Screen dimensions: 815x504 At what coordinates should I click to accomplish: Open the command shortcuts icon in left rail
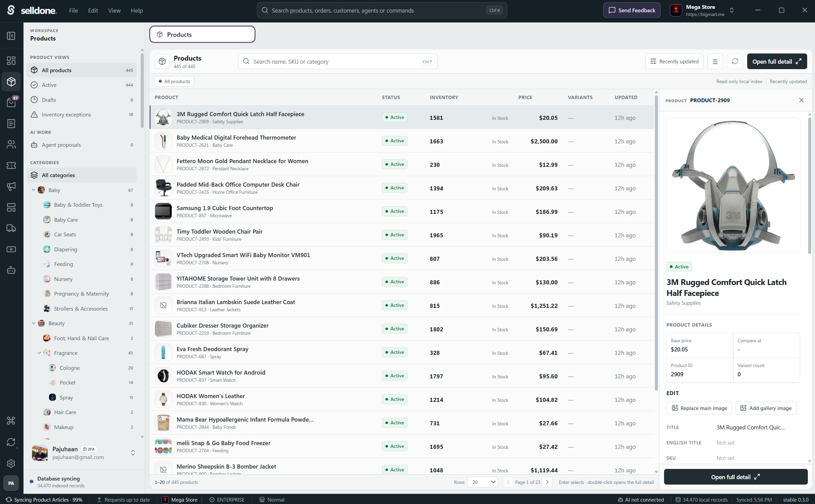[x=11, y=421]
